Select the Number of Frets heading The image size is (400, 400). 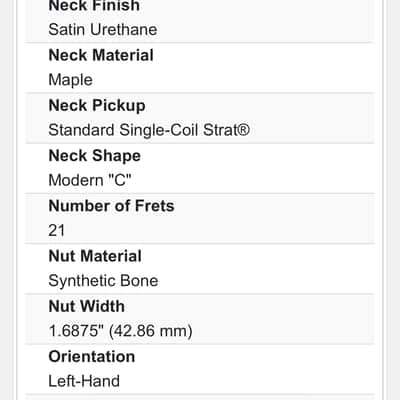[111, 206]
